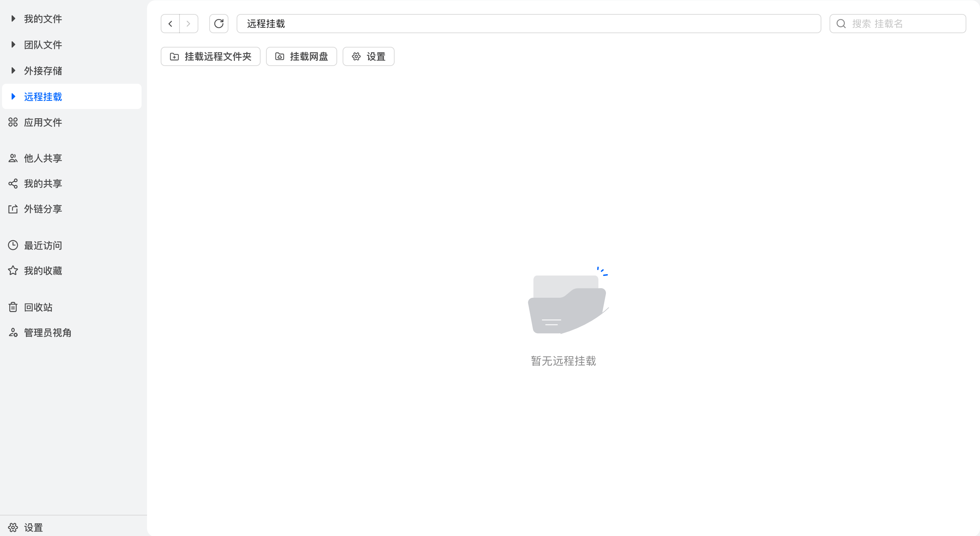980x536 pixels.
Task: Collapse the 远程挂载 sidebar entry
Action: tap(13, 97)
